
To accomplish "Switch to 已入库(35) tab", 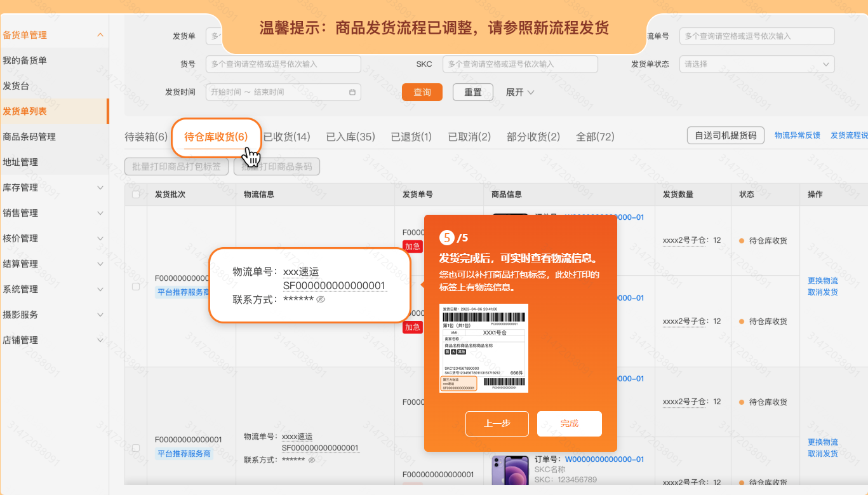I will pos(351,137).
